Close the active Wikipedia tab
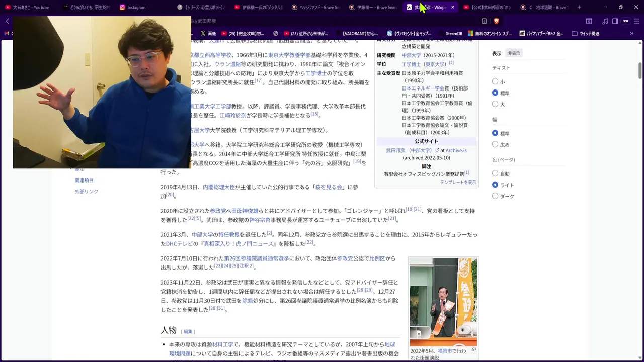This screenshot has width=644, height=362. (453, 7)
